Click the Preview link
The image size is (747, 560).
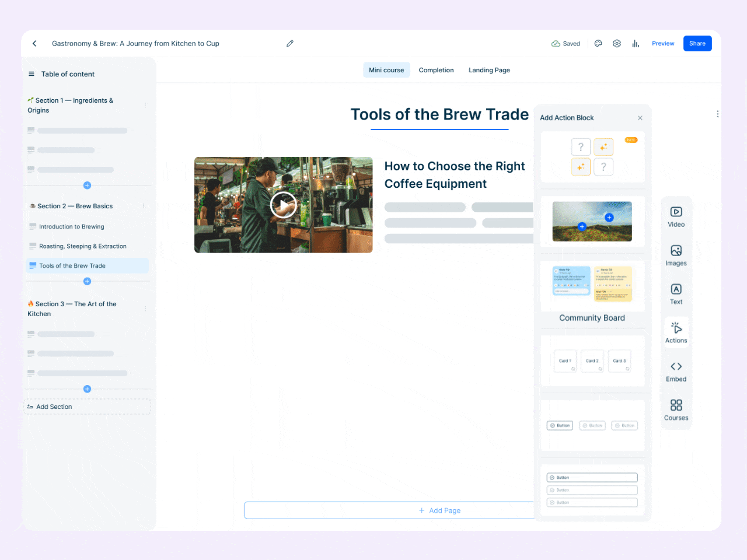pyautogui.click(x=663, y=44)
